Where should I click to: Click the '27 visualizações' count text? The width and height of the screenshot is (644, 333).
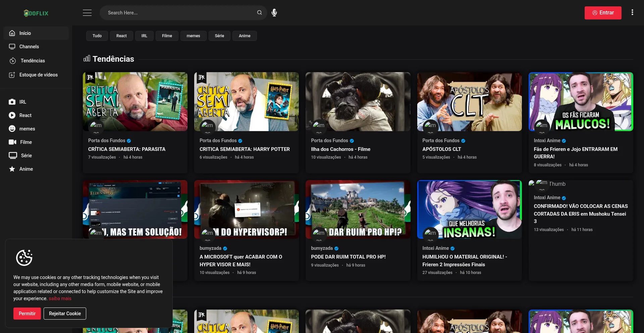tap(437, 273)
